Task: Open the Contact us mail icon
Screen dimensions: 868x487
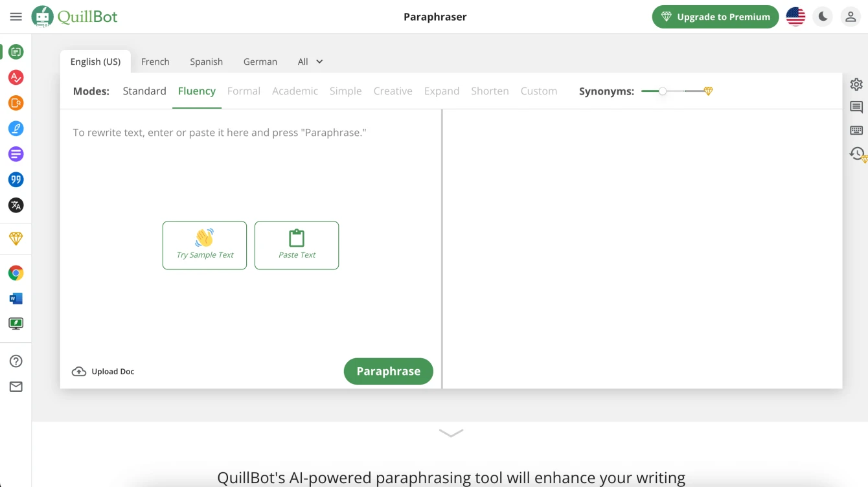Action: (16, 387)
